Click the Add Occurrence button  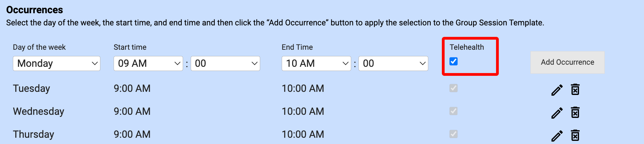tap(568, 62)
